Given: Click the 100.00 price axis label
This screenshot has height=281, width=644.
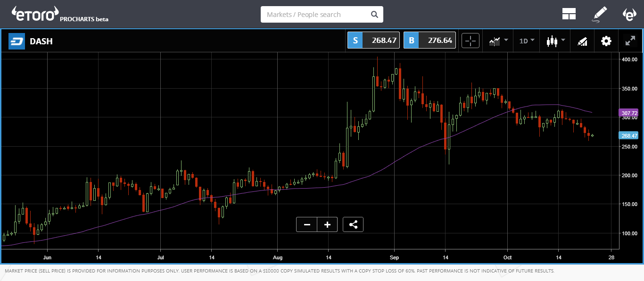Looking at the screenshot, I should (x=629, y=233).
